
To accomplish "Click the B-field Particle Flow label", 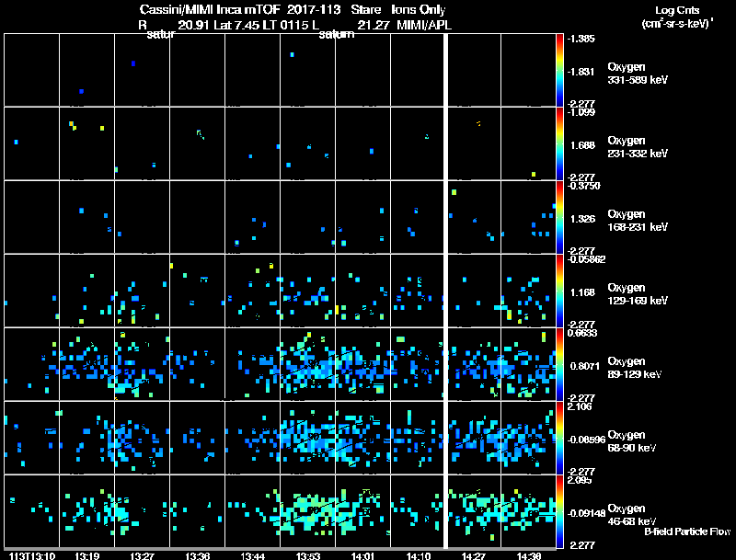I will click(687, 531).
